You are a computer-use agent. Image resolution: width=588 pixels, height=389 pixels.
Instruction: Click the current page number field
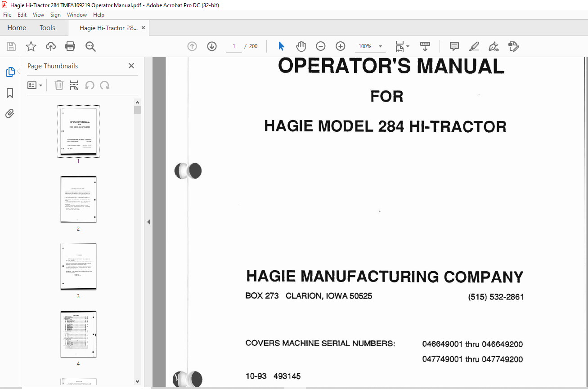point(234,46)
